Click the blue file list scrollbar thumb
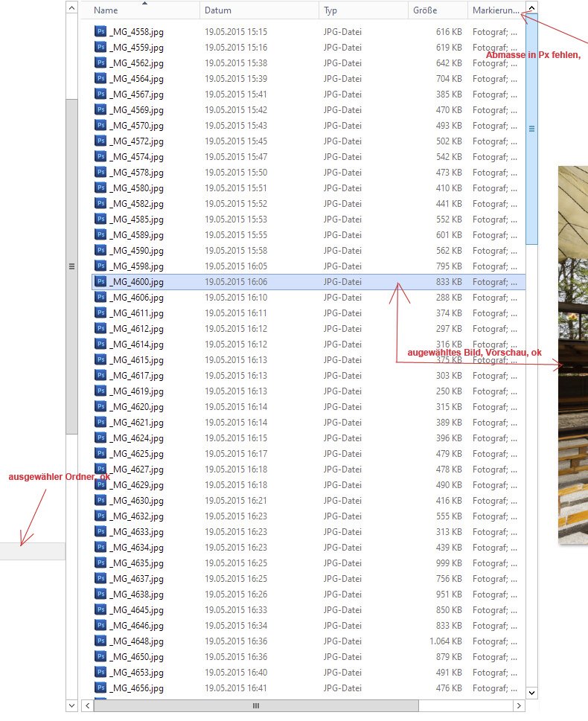Image resolution: width=588 pixels, height=721 pixels. click(531, 129)
